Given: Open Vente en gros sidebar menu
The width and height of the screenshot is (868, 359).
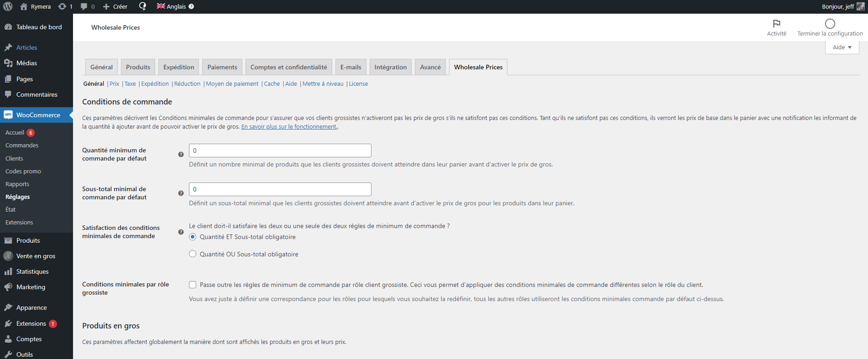Looking at the screenshot, I should pos(36,256).
